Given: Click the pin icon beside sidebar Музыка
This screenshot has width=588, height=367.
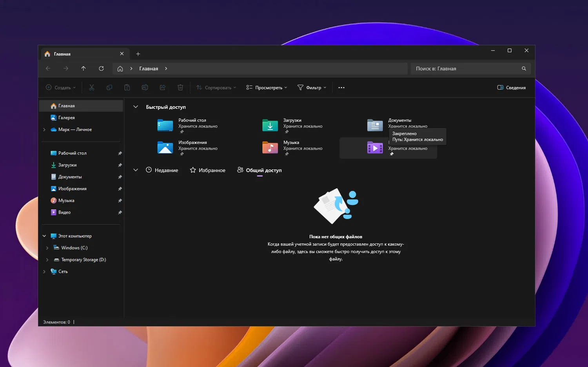Looking at the screenshot, I should 120,201.
